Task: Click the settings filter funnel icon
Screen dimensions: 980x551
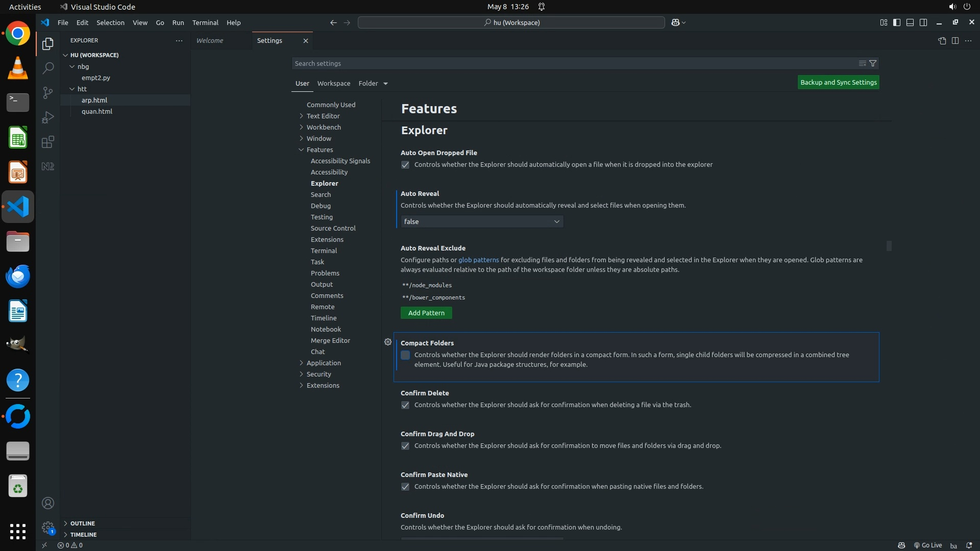Action: coord(873,63)
